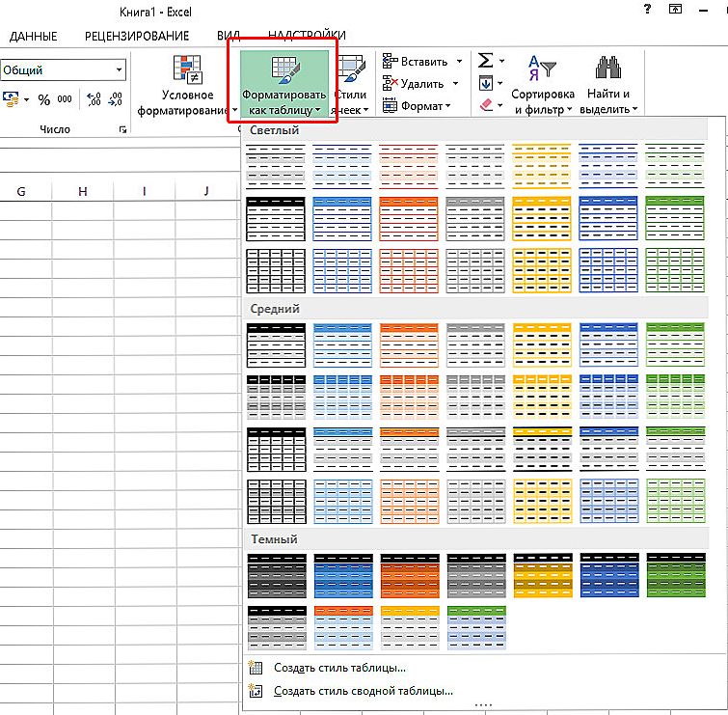Click the AutoSum sigma icon
This screenshot has width=728, height=715.
point(486,61)
